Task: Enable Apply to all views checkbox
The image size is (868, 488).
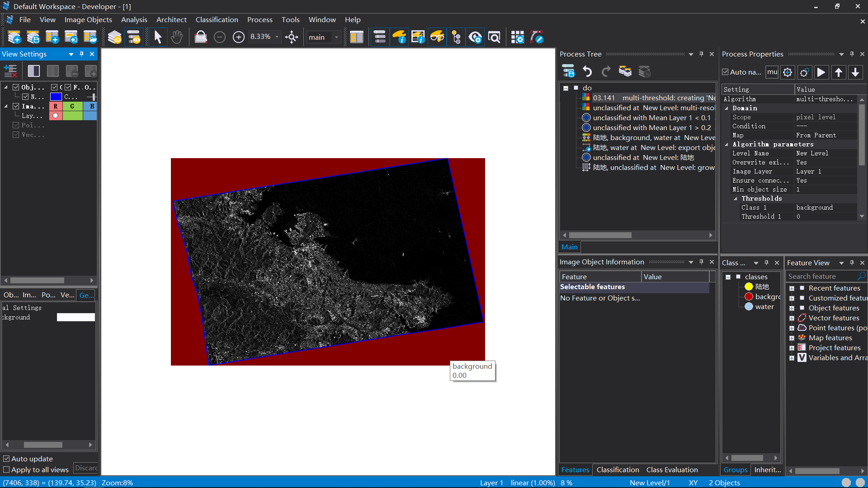Action: coord(6,469)
